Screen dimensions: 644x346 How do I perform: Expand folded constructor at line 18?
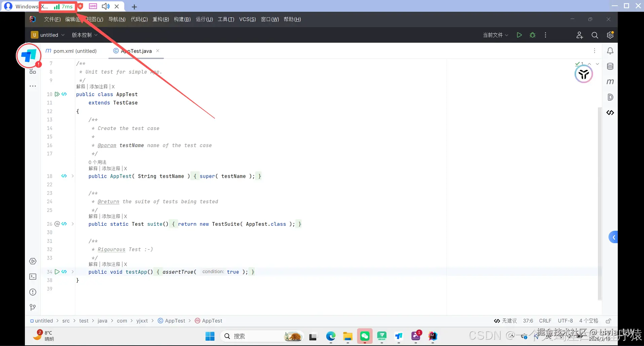click(73, 176)
